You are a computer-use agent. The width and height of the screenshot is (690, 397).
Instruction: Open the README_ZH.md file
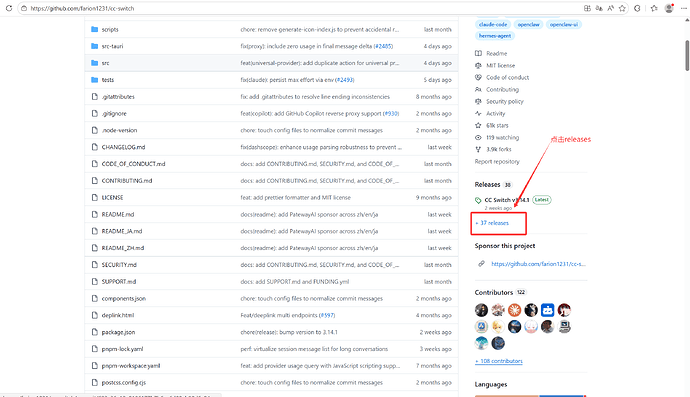[123, 248]
